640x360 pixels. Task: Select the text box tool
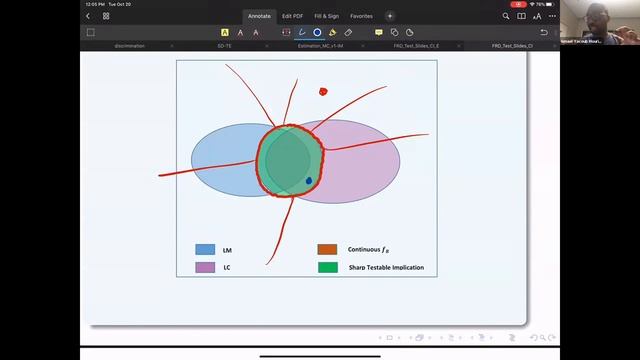point(286,32)
